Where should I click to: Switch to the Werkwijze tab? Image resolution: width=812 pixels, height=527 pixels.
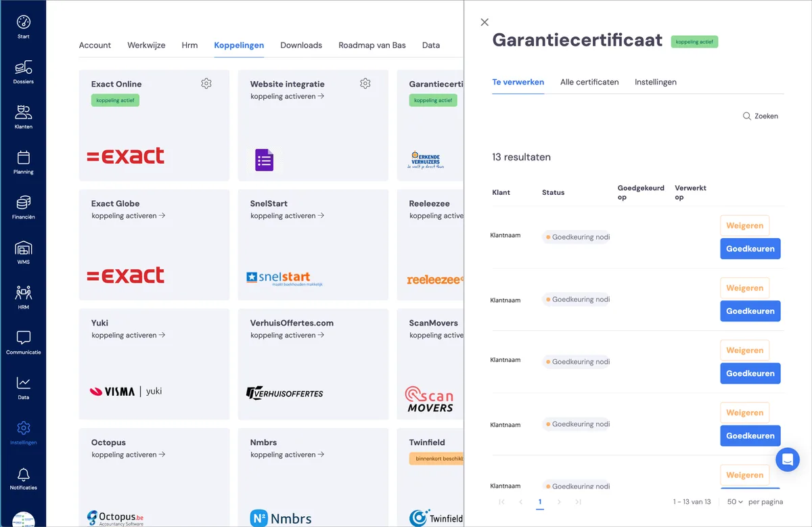click(146, 45)
